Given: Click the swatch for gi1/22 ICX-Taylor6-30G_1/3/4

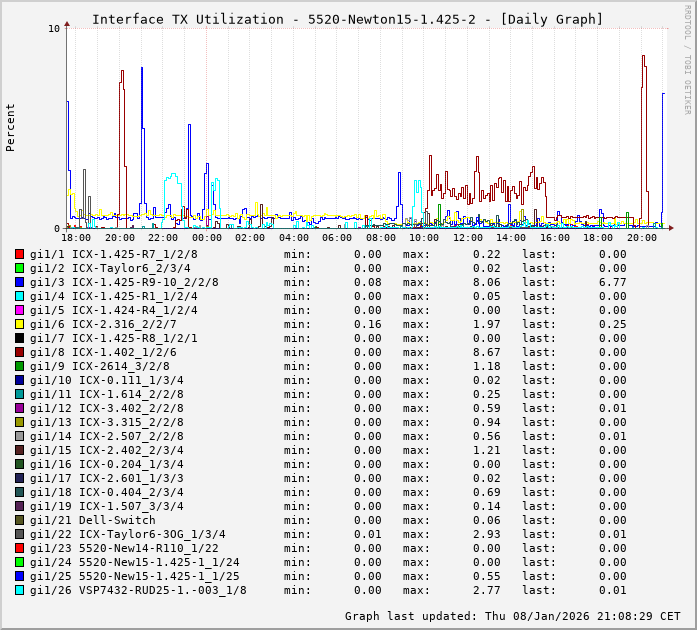Looking at the screenshot, I should coord(19,534).
